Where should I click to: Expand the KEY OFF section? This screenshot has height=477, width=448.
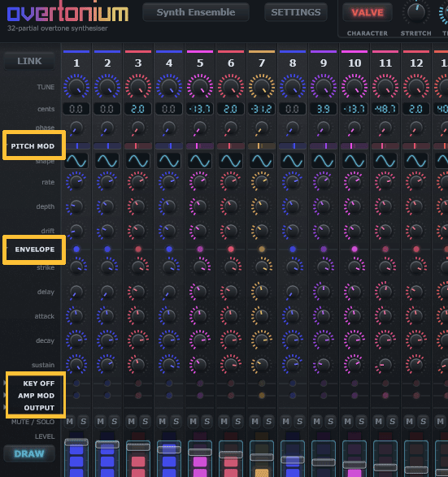(39, 384)
